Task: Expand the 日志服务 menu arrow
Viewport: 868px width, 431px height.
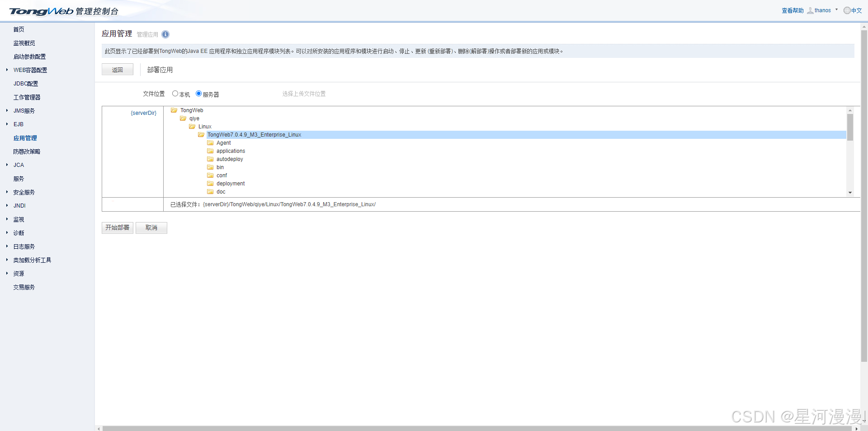Action: click(x=7, y=246)
